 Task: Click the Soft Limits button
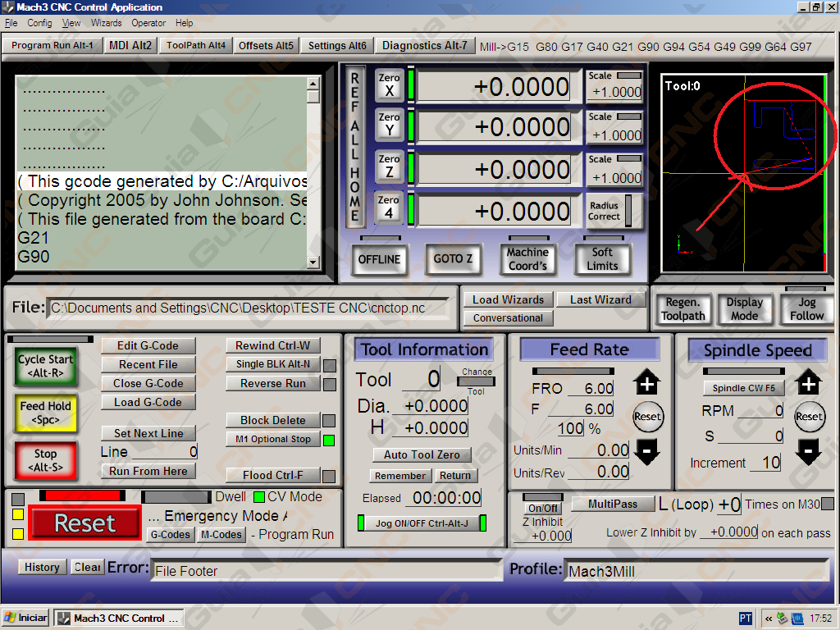[602, 259]
